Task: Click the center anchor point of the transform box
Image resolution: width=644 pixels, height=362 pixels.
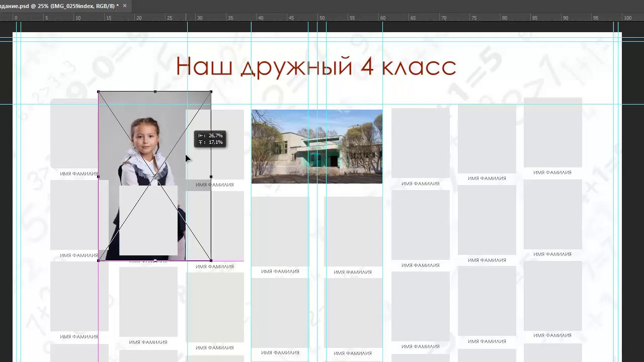Action: click(154, 176)
